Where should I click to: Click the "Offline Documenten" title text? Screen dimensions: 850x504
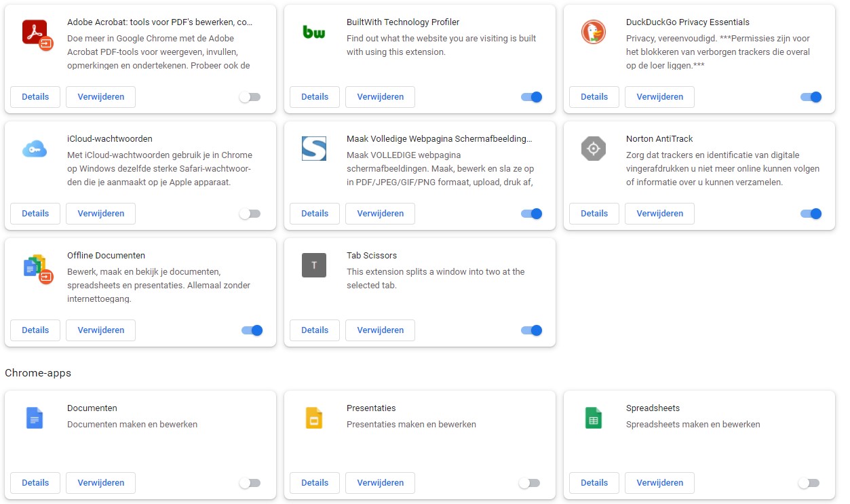pos(106,256)
